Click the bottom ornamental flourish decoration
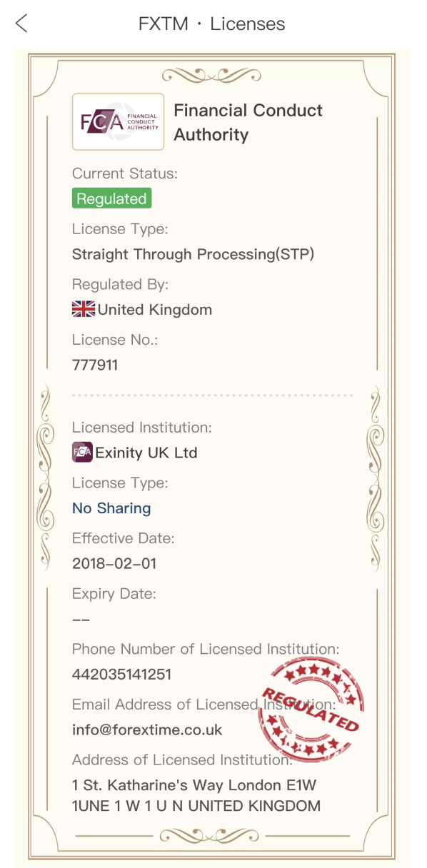Screen dimensions: 427x868 pos(212,835)
